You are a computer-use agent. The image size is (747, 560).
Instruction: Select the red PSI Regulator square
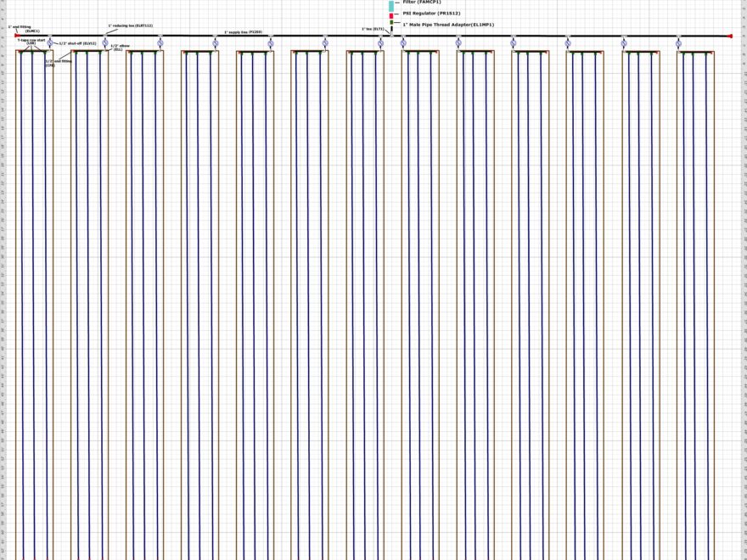[391, 15]
